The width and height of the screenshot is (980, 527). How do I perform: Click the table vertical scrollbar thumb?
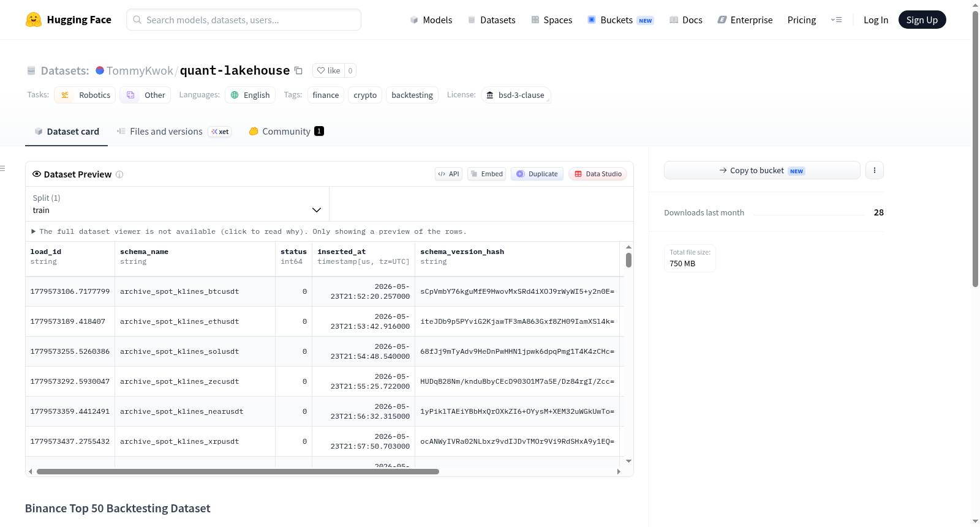click(x=628, y=260)
